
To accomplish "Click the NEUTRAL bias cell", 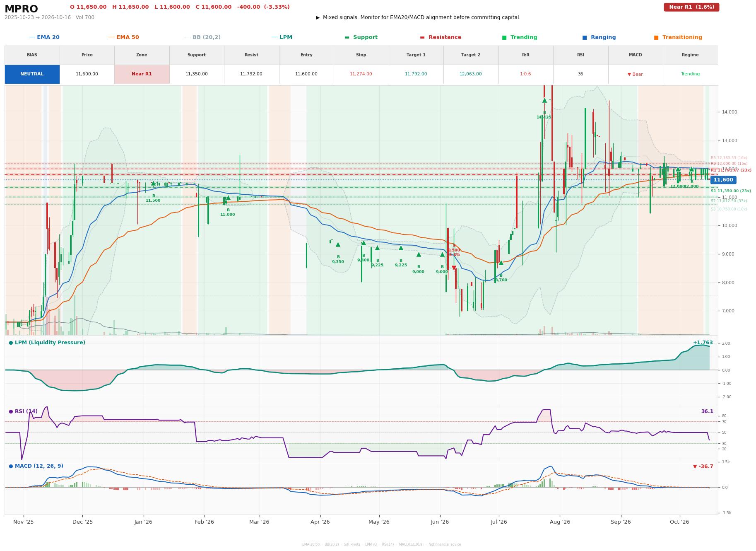I will click(x=32, y=74).
